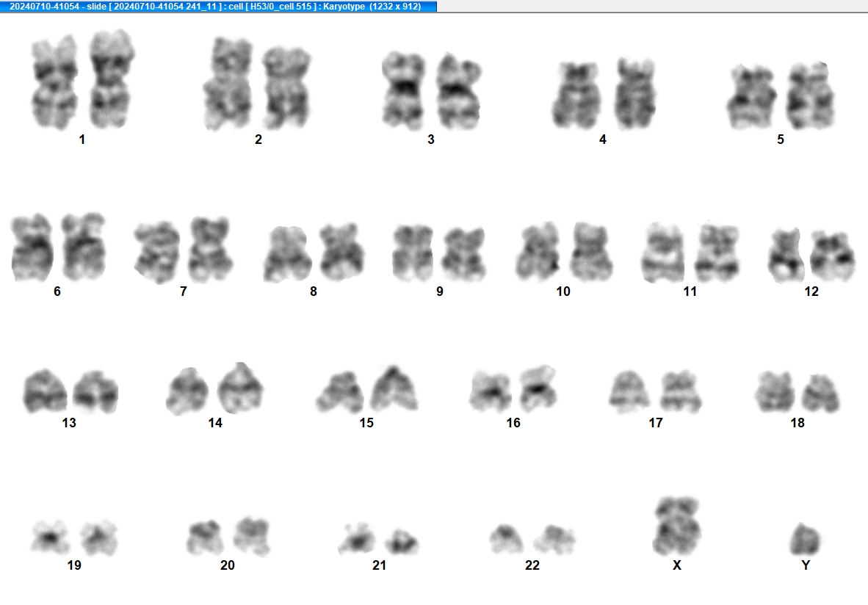Select the Y chromosome image
Screen dimensions: 868x605
click(805, 539)
